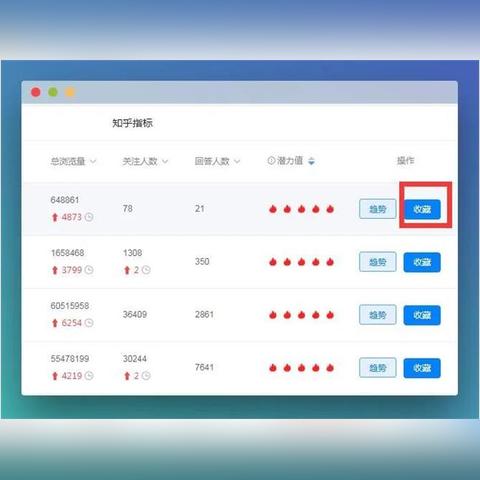Click the red up arrow before 3799
The image size is (480, 480).
[55, 270]
